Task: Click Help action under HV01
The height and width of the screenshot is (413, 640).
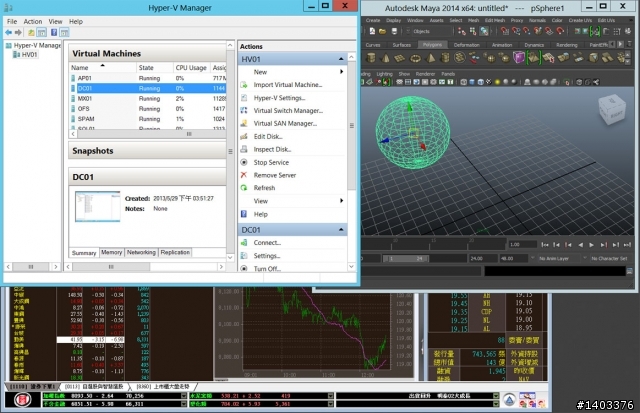Action: point(260,214)
